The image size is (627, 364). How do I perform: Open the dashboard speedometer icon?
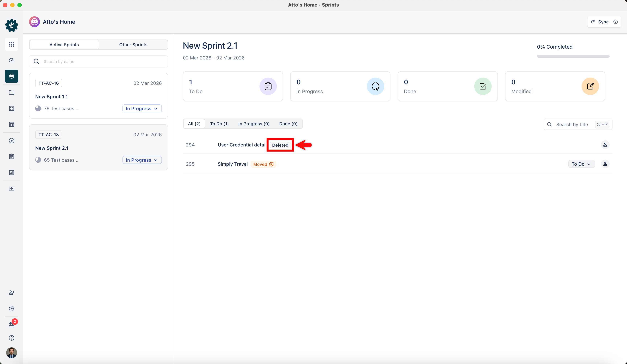pos(11,60)
